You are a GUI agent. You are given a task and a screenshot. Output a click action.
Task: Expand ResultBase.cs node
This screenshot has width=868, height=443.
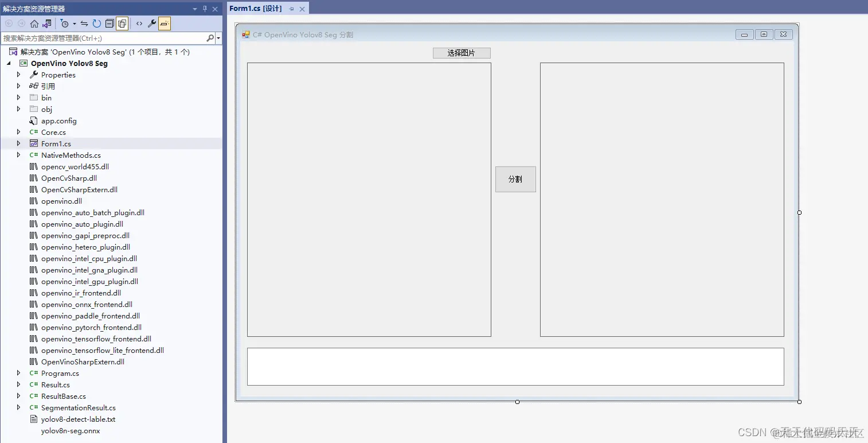tap(18, 396)
